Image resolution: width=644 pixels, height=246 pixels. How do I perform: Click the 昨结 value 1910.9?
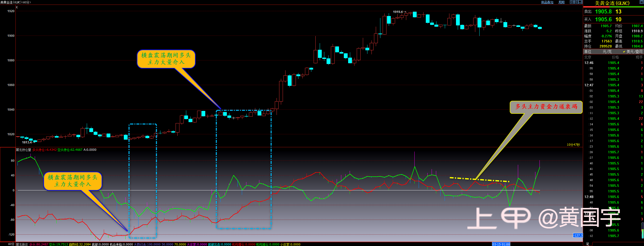pyautogui.click(x=637, y=31)
